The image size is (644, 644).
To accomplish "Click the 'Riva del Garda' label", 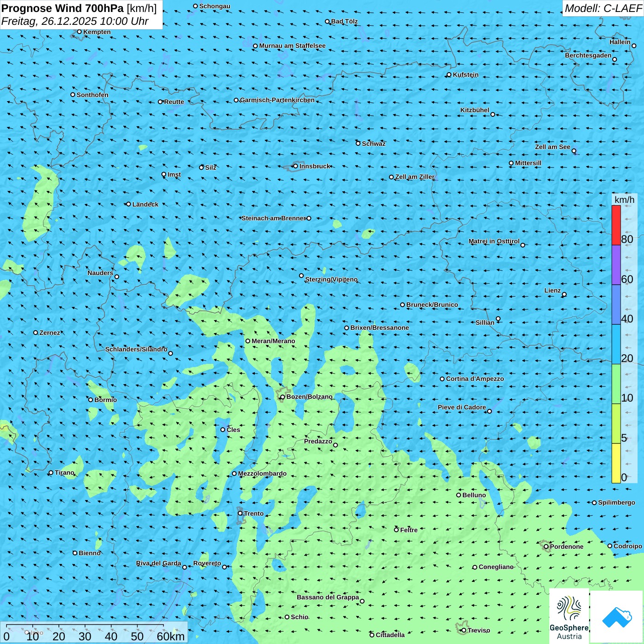I will (159, 563).
